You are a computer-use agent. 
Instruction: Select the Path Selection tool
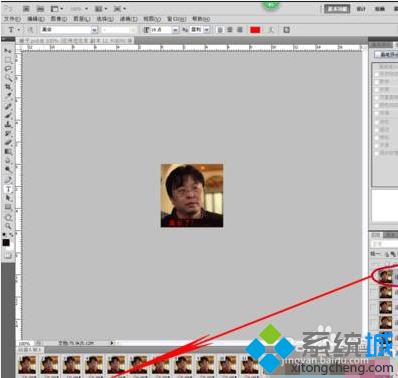pyautogui.click(x=8, y=198)
